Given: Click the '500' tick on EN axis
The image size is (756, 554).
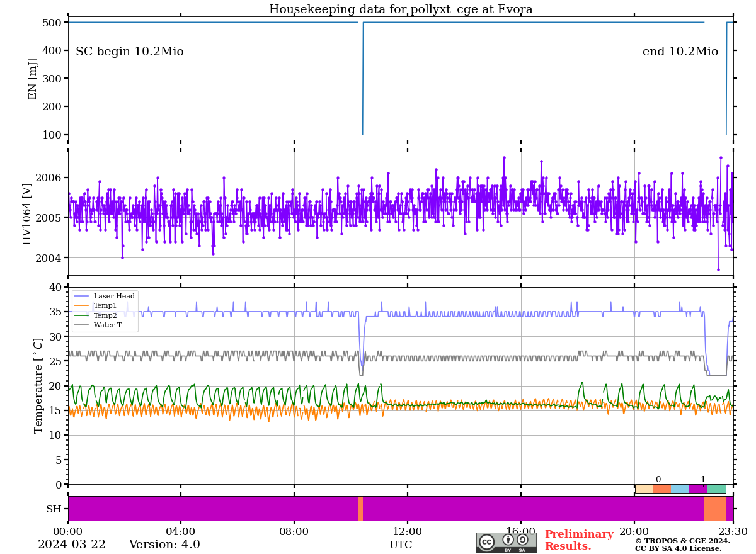Looking at the screenshot, I should [52, 23].
